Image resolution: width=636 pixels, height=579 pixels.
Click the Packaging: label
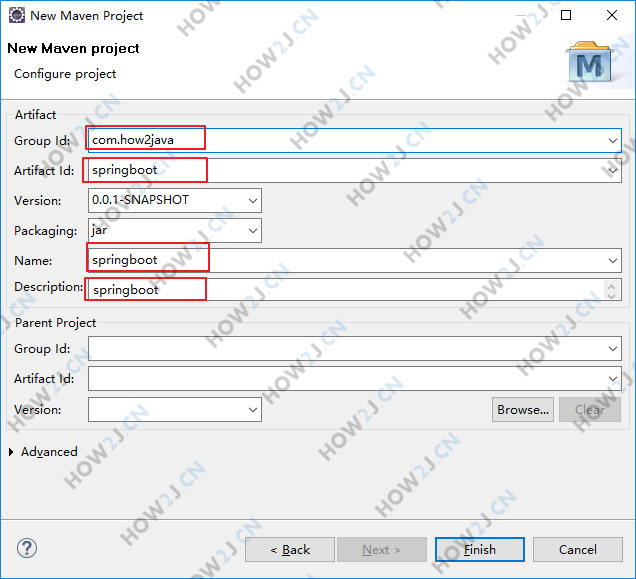(x=45, y=231)
